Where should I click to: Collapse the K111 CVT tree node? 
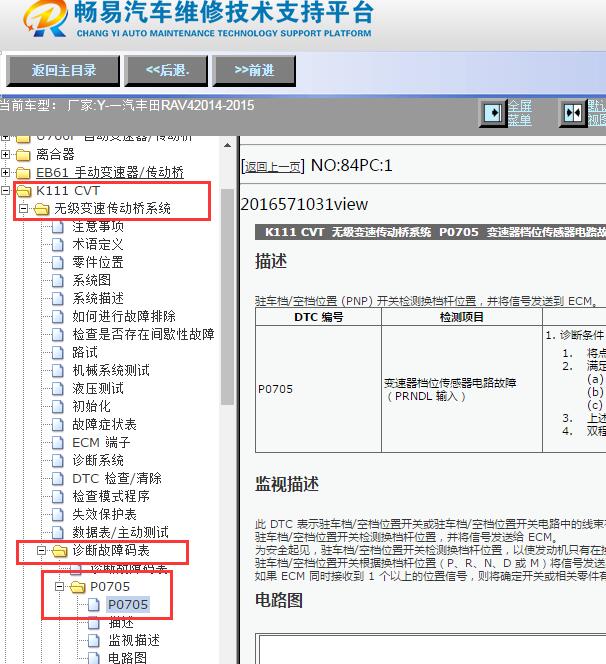5,191
